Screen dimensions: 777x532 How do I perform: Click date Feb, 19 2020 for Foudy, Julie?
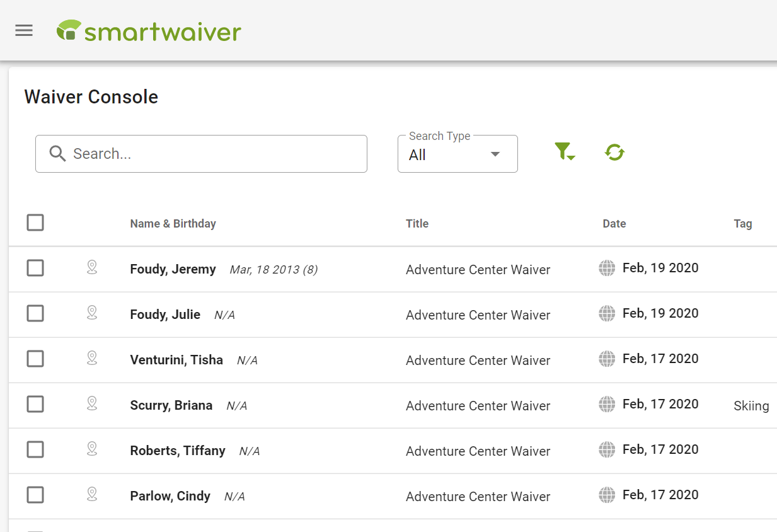(x=660, y=313)
